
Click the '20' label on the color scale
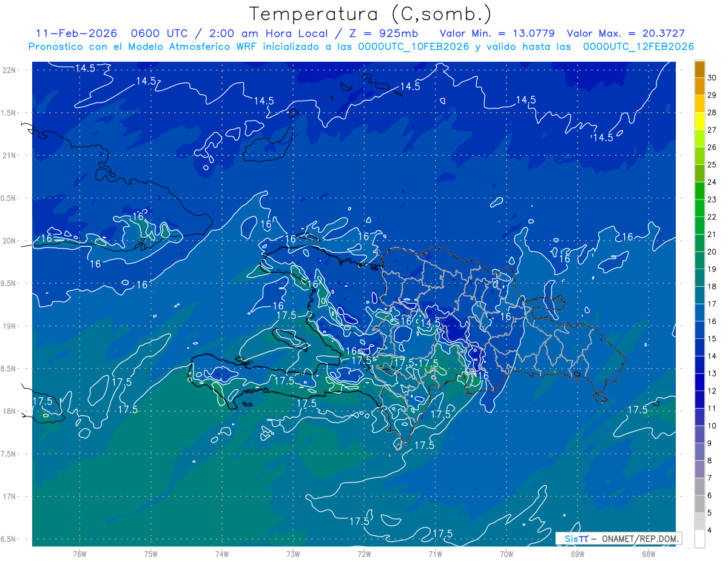tap(712, 252)
